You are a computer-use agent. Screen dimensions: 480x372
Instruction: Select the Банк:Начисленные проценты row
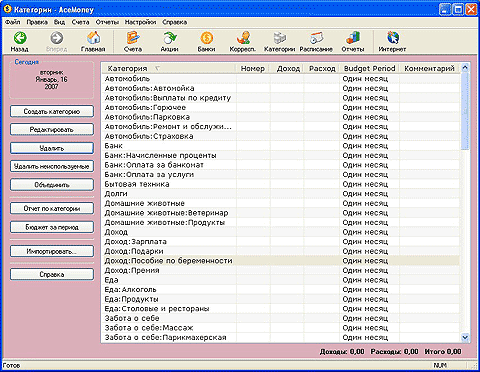[281, 156]
